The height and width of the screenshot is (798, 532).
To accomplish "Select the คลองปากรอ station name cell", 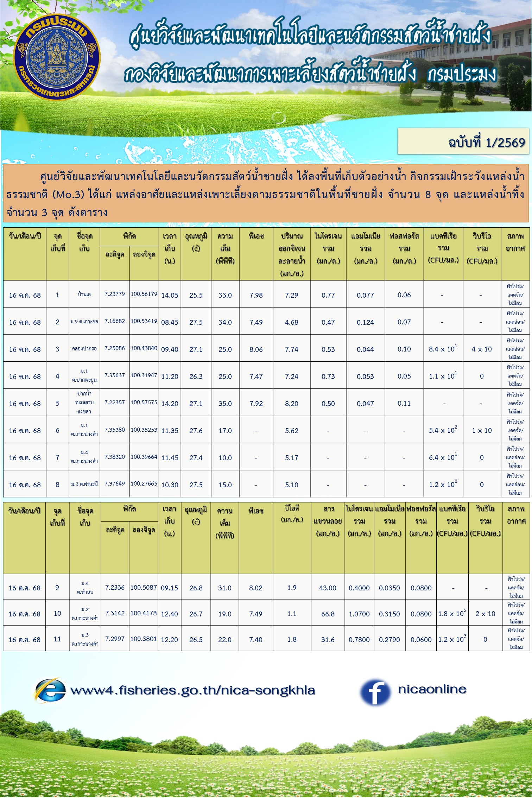I will tap(84, 349).
